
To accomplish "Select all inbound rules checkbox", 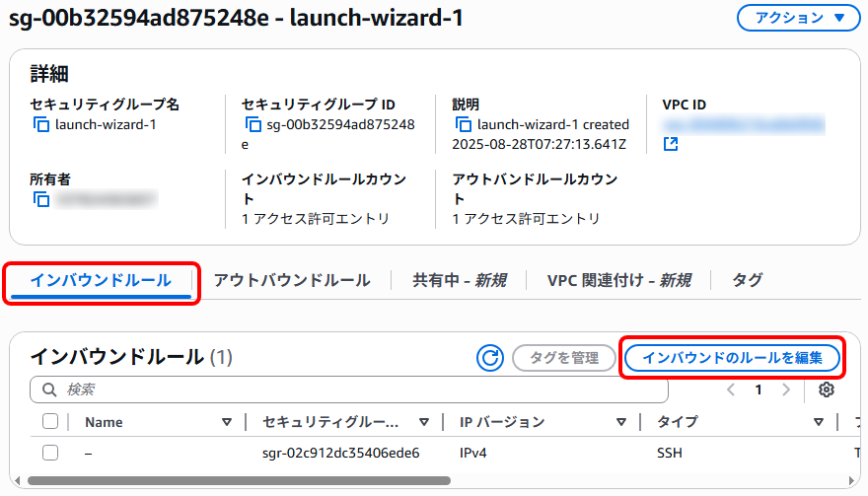I will [50, 422].
